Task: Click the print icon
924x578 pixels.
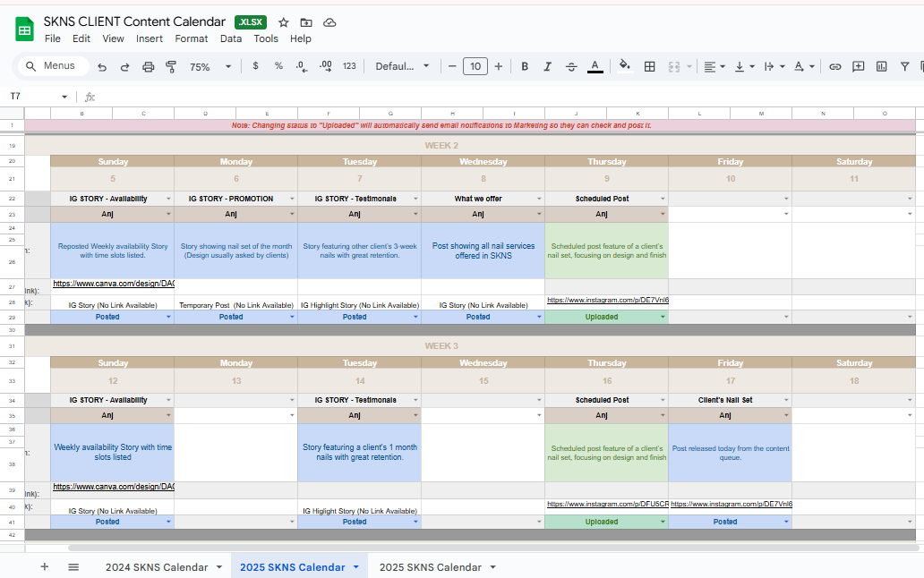Action: pos(149,66)
